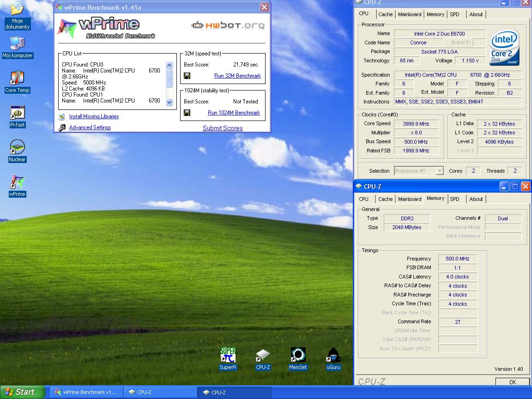Image resolution: width=532 pixels, height=399 pixels.
Task: Click memory Size value 2048 MBytes
Action: pos(407,227)
